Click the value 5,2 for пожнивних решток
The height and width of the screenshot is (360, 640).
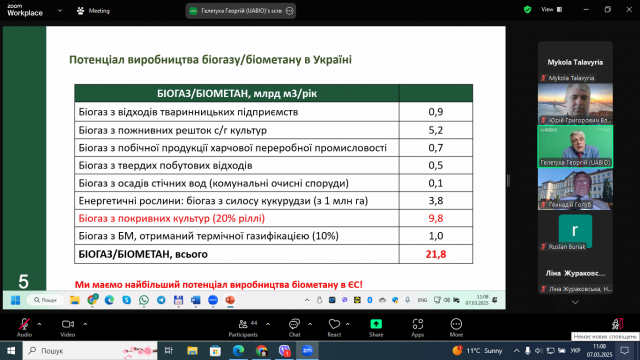[436, 130]
